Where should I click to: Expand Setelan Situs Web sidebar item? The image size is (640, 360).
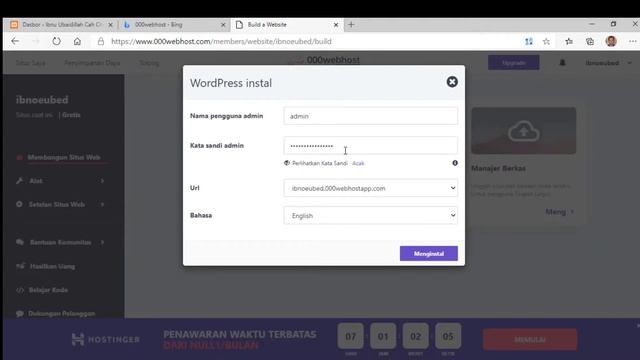pos(61,204)
